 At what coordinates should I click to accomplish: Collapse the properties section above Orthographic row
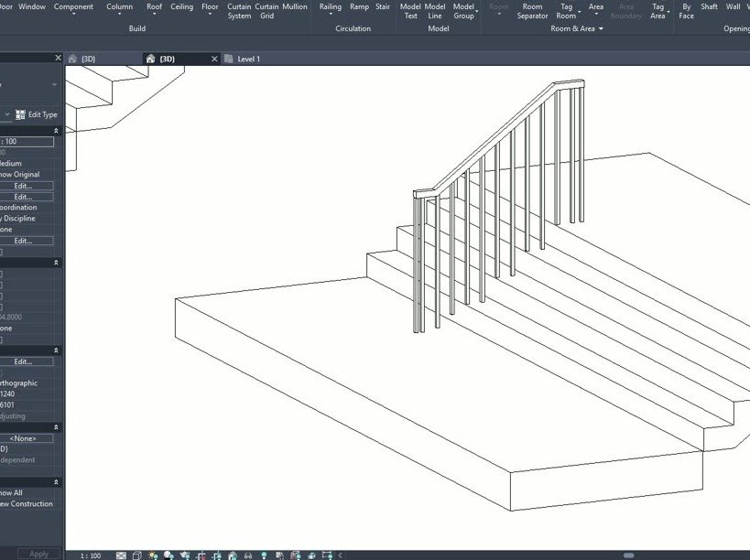pyautogui.click(x=56, y=350)
